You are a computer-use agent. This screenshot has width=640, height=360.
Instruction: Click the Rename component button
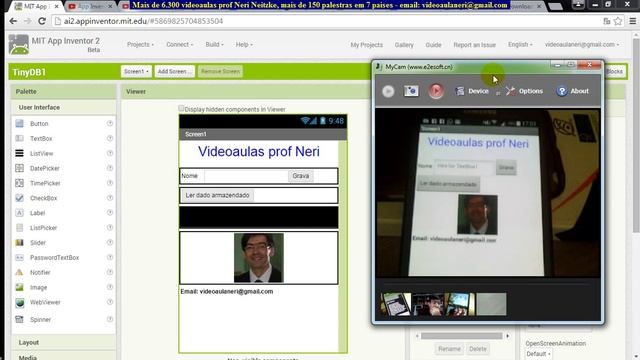(x=449, y=349)
